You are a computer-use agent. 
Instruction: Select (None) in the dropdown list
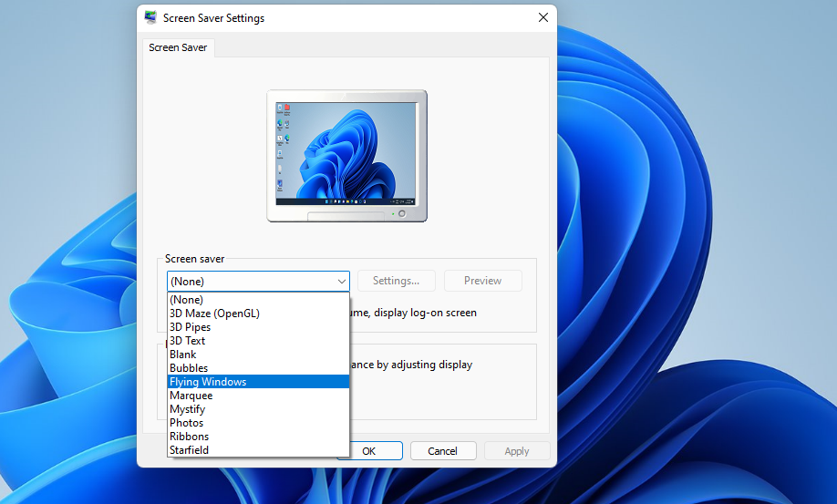(x=258, y=300)
